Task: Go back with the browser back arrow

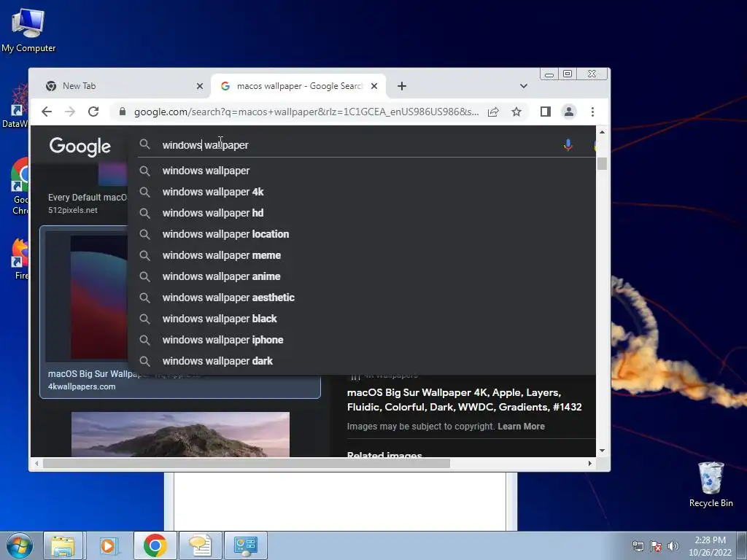Action: coord(46,112)
